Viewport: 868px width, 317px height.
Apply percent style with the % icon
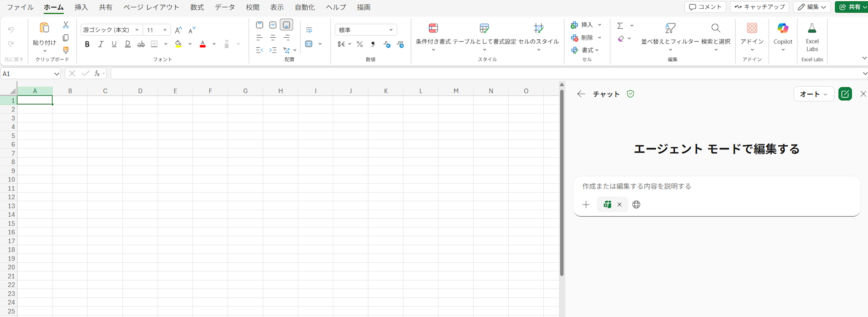[x=360, y=44]
